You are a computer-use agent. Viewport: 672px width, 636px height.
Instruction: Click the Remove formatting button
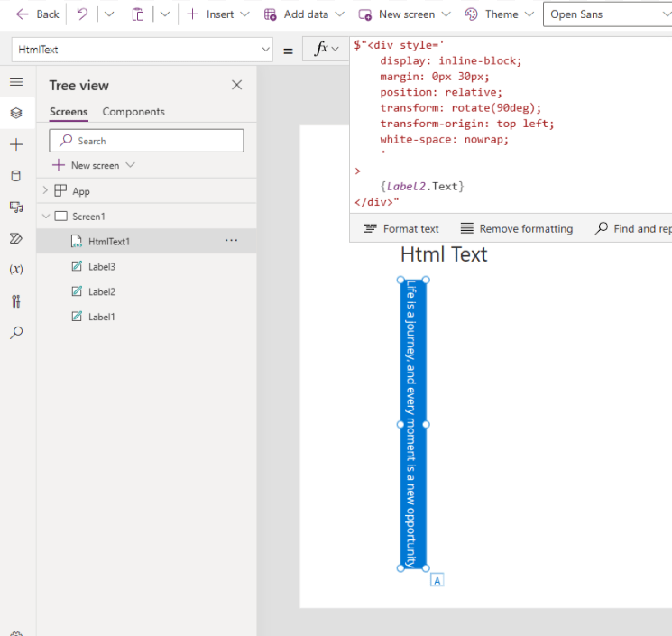click(517, 229)
